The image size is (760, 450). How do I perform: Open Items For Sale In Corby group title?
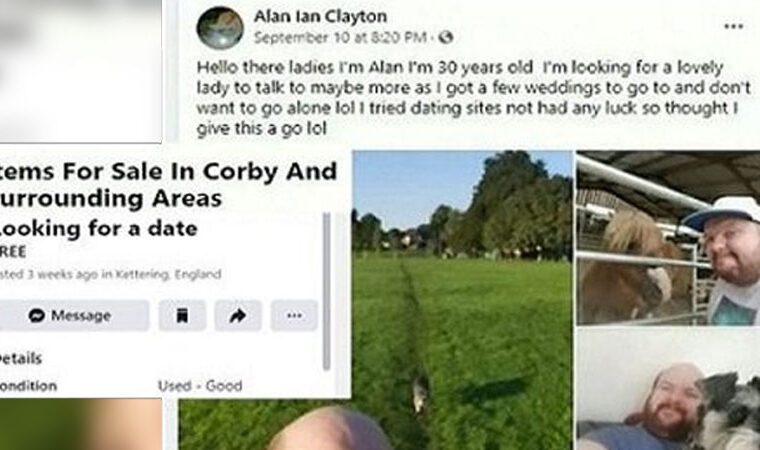pyautogui.click(x=168, y=184)
